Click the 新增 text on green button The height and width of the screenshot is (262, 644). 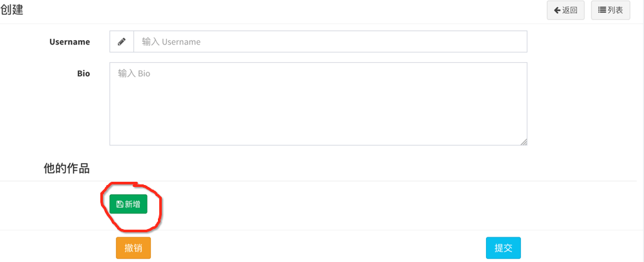(x=132, y=204)
